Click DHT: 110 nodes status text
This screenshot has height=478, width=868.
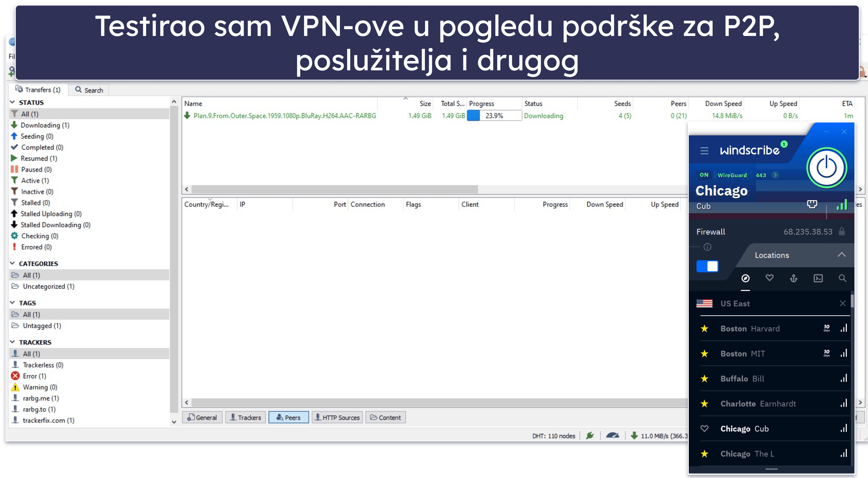(553, 436)
